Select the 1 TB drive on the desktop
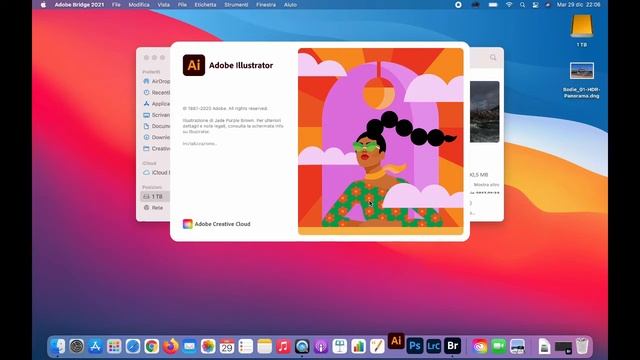The image size is (640, 360). 582,31
